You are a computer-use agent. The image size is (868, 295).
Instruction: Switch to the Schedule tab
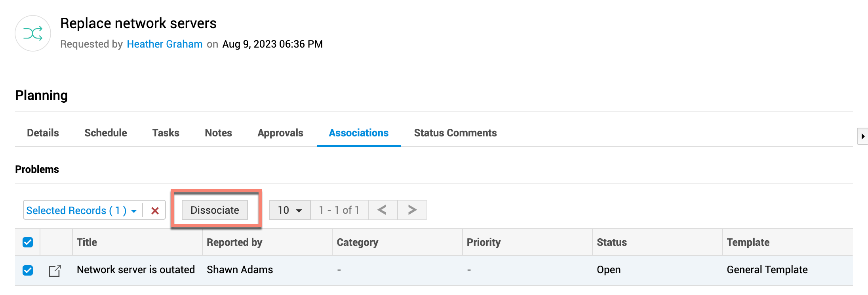point(106,133)
